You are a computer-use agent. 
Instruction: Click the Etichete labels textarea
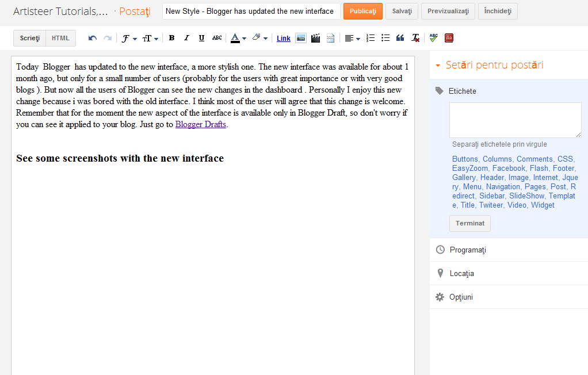pos(516,120)
